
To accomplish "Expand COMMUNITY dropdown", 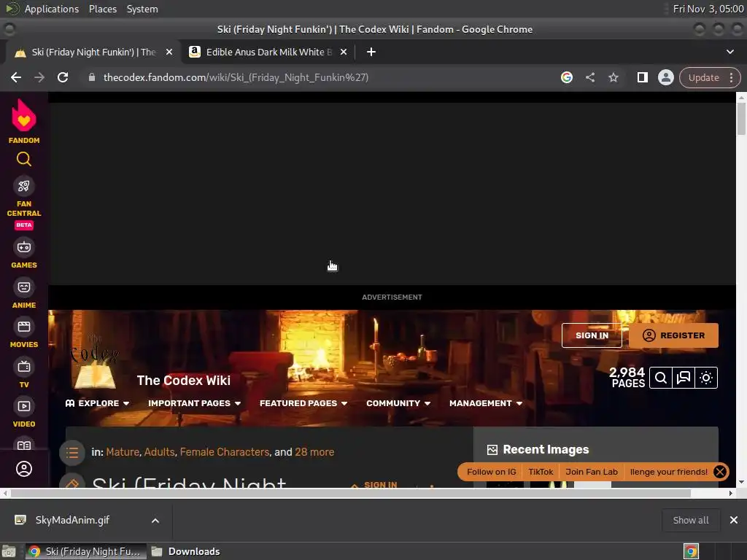I will pos(398,403).
